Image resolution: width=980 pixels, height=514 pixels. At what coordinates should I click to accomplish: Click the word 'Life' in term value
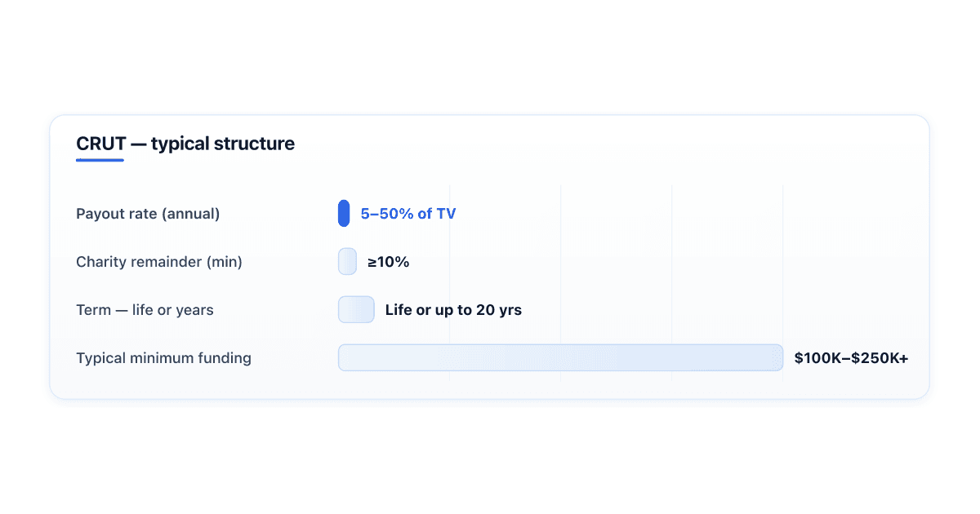click(x=399, y=310)
